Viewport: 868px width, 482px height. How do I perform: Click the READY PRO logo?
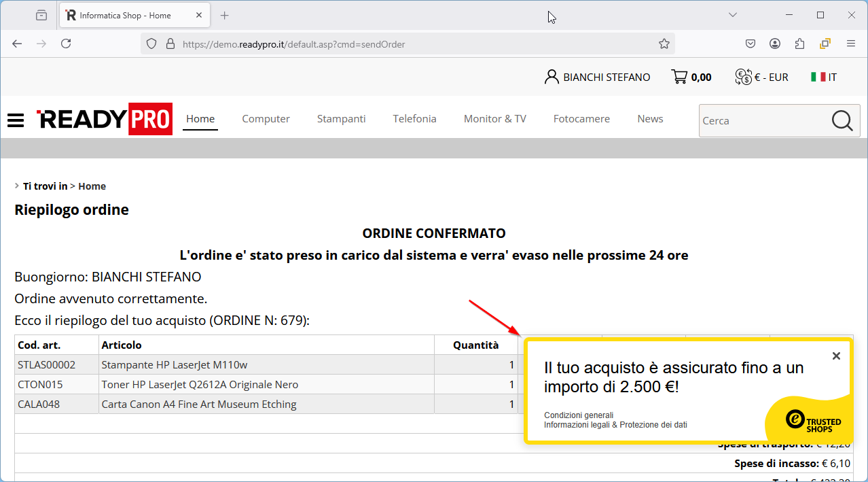[x=104, y=119]
